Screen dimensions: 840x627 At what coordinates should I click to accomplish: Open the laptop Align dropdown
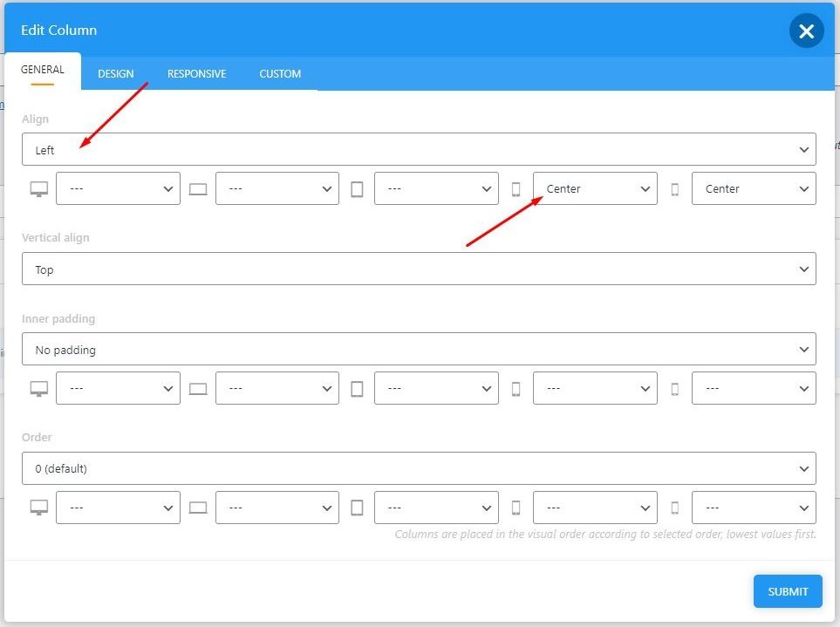277,188
